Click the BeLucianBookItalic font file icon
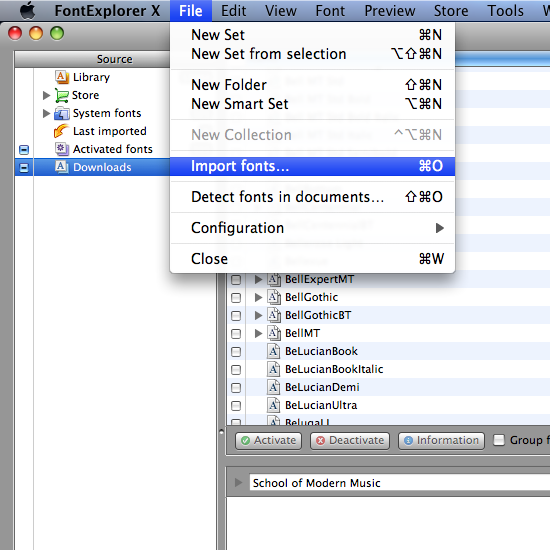 273,369
